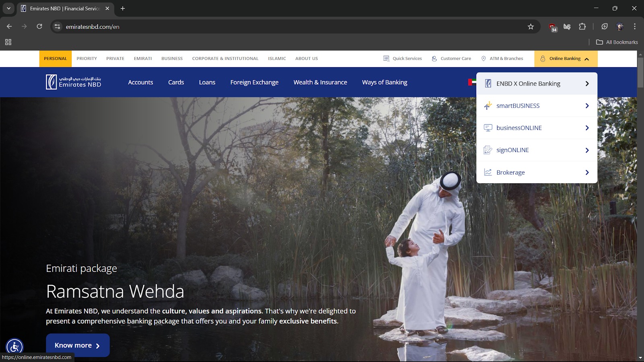Click the Online Banking lock icon
644x362 pixels.
coord(543,59)
